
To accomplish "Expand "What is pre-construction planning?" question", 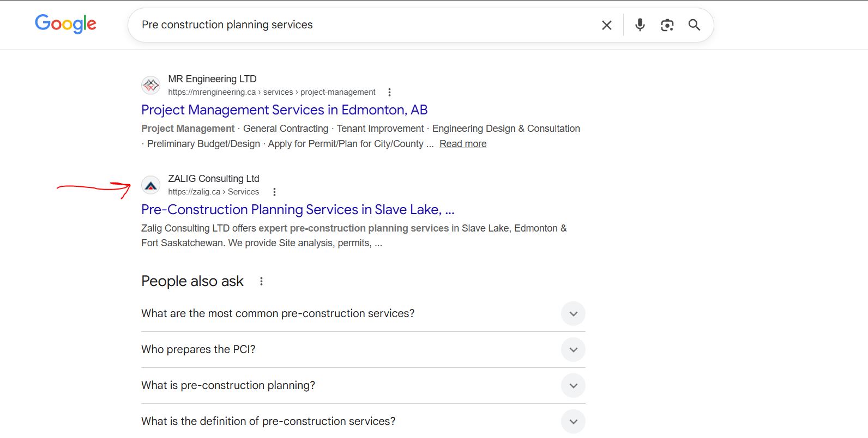I will coord(573,386).
